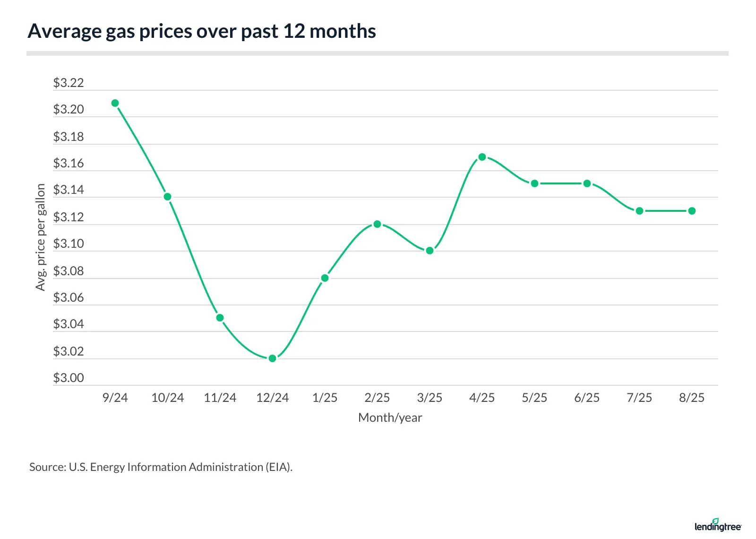This screenshot has height=539, width=756.
Task: Click the 12/24 x-axis label
Action: click(272, 398)
